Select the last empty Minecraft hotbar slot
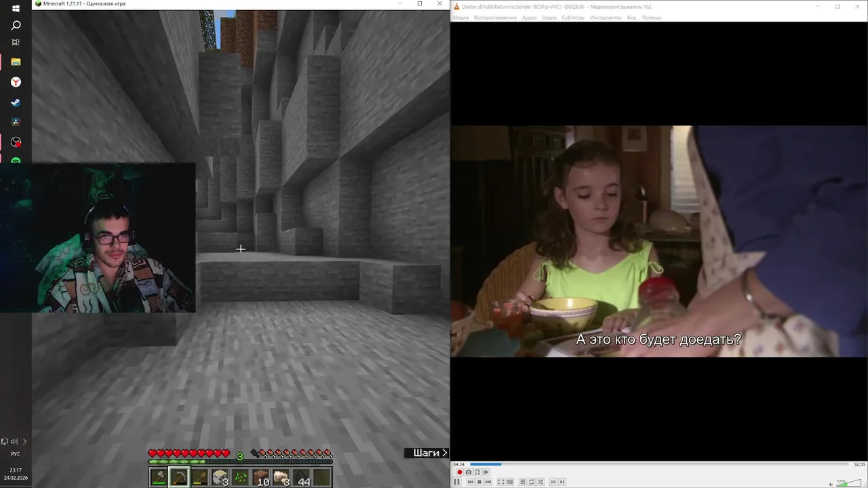Screen dimensions: 868x488 (321, 478)
